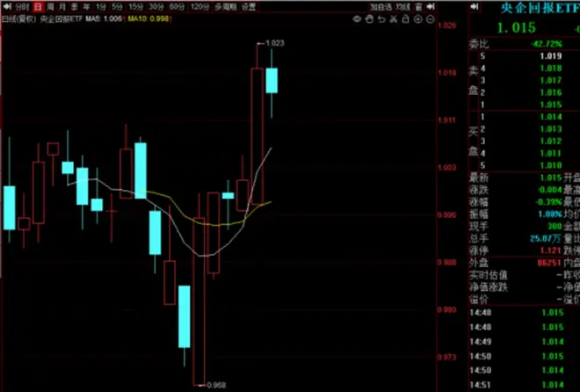Select the hand pan tool icon
This screenshot has height=392, width=580.
point(371,18)
